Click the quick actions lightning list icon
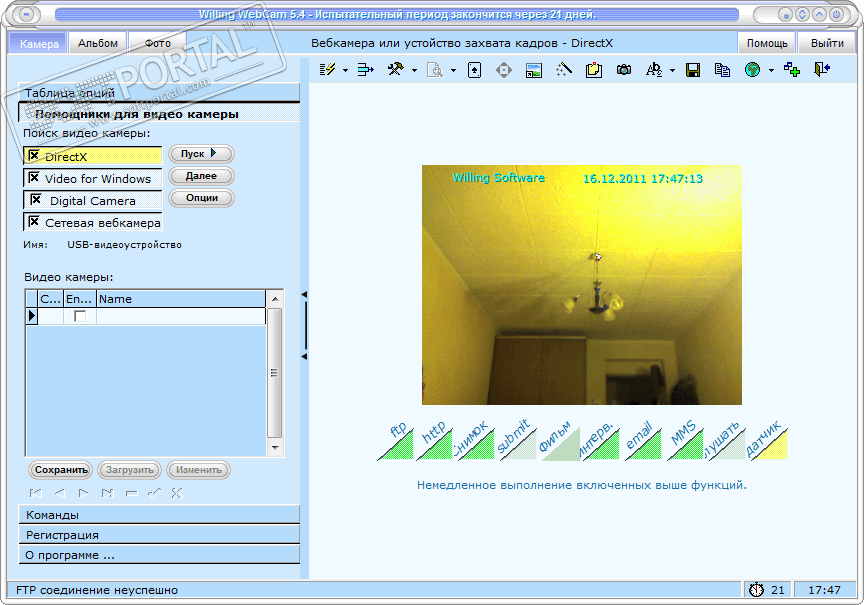 pos(327,69)
